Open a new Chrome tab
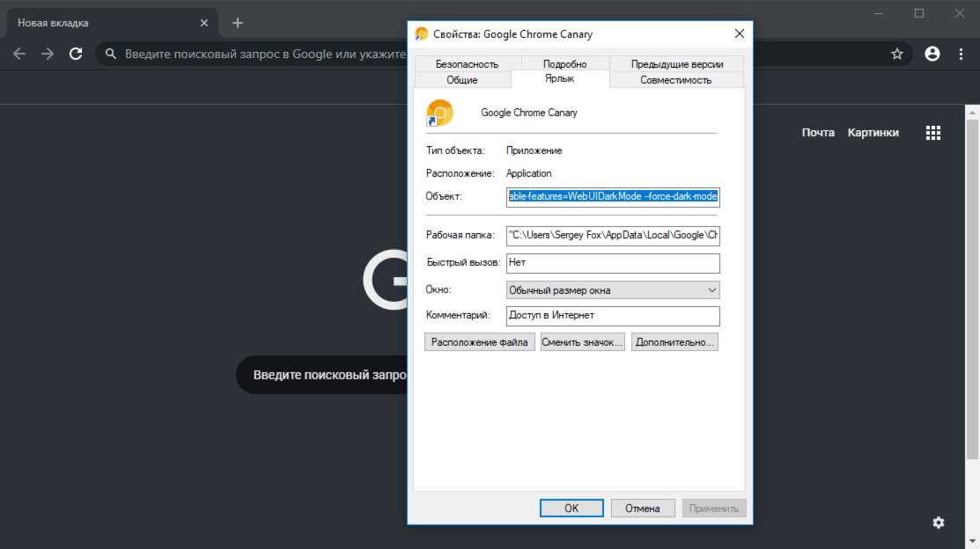This screenshot has width=980, height=549. (x=238, y=23)
